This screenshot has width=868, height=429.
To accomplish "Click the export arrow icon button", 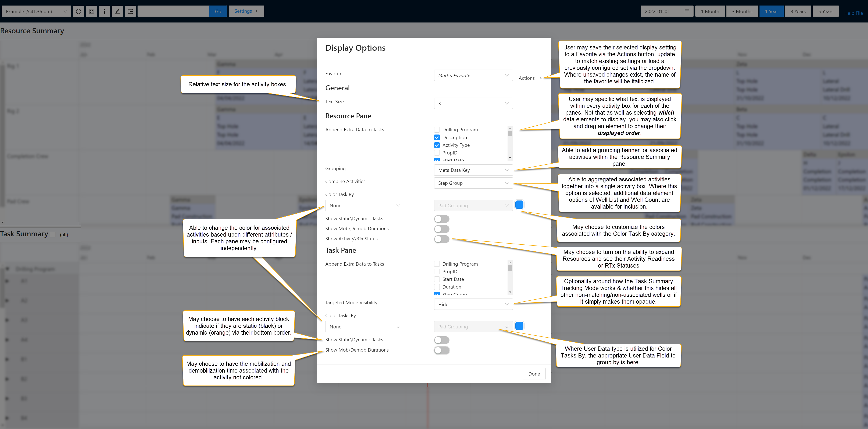I will 130,11.
